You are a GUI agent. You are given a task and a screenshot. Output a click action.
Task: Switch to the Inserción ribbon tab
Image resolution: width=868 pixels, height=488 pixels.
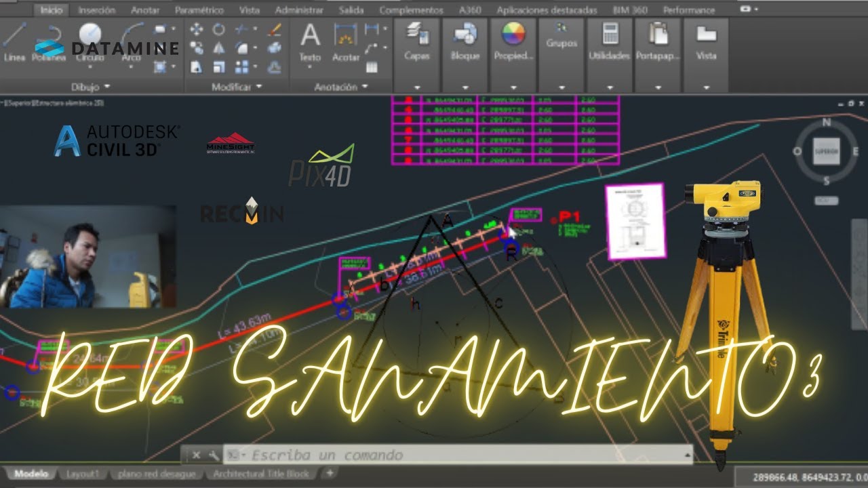point(97,10)
